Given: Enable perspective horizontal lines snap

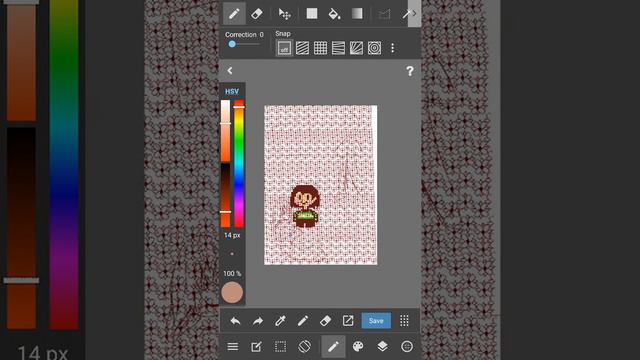Looking at the screenshot, I should [x=338, y=48].
